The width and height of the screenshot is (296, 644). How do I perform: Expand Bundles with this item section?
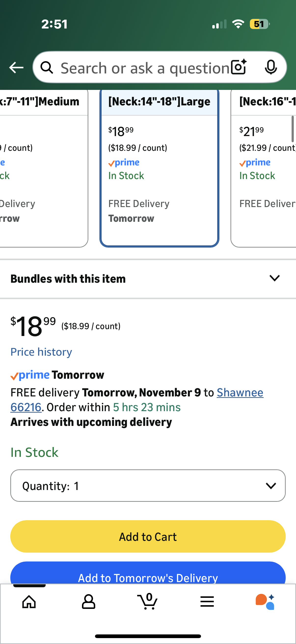(148, 279)
